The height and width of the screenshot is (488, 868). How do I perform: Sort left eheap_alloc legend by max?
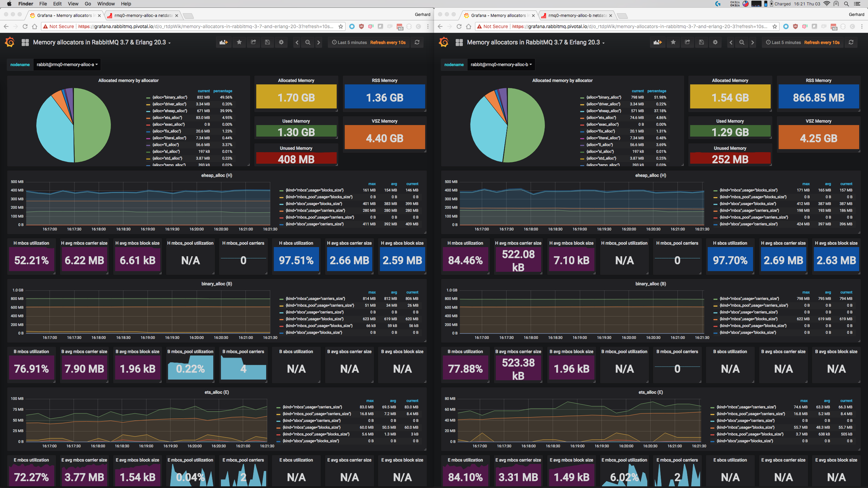(x=372, y=184)
